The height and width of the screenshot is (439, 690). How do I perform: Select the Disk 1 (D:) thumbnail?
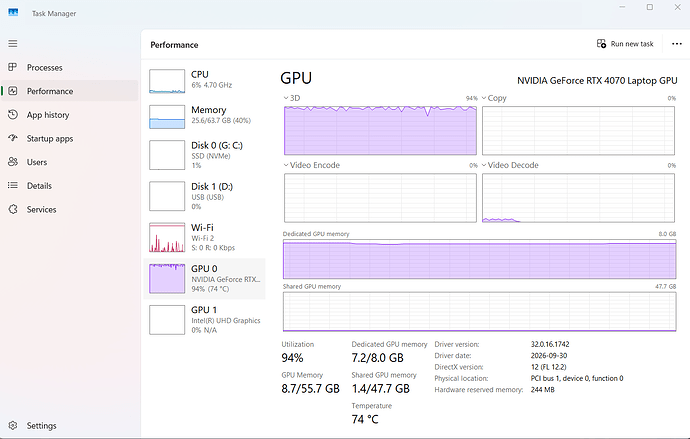tap(167, 196)
